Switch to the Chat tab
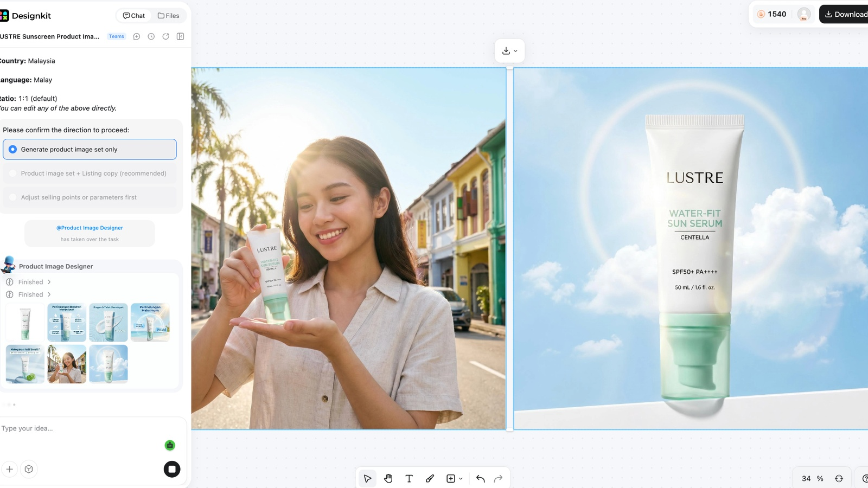This screenshot has height=488, width=868. click(134, 16)
